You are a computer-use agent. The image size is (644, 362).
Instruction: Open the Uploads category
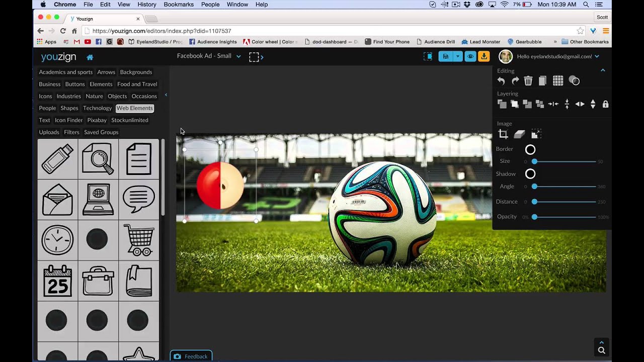49,132
